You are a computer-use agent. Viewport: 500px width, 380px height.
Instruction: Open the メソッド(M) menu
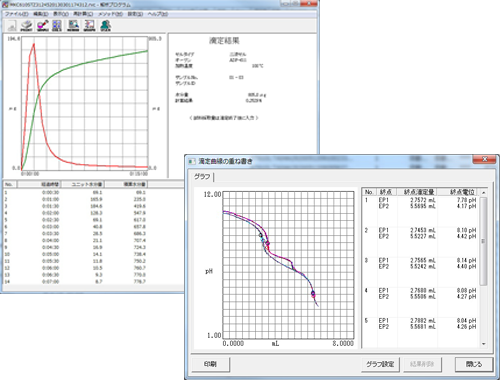(110, 14)
